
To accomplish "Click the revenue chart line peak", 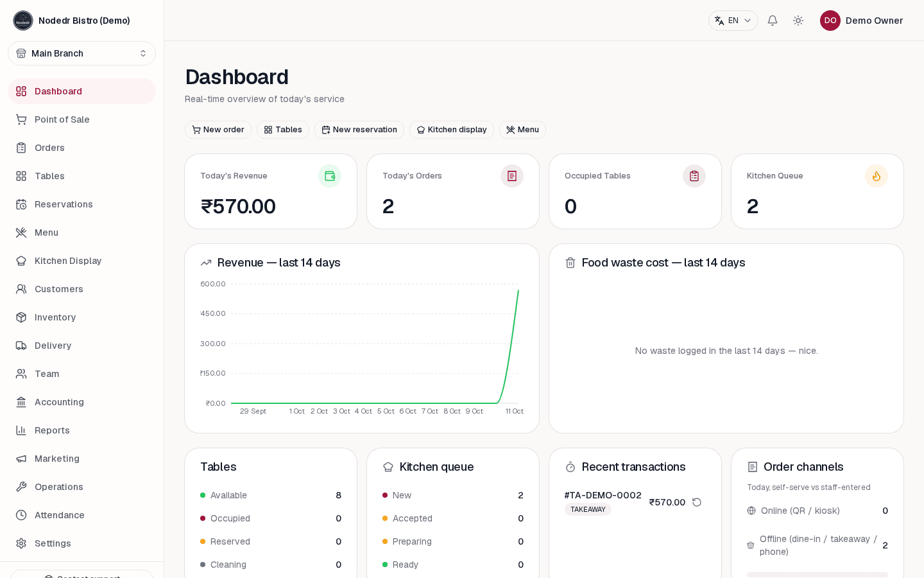I will pyautogui.click(x=518, y=290).
